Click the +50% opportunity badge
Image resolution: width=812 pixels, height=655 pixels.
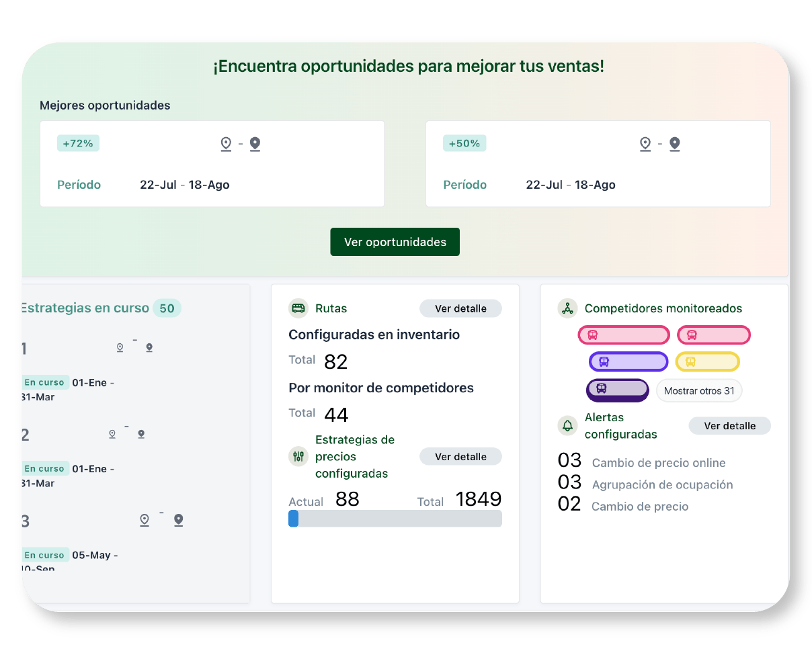pos(464,143)
